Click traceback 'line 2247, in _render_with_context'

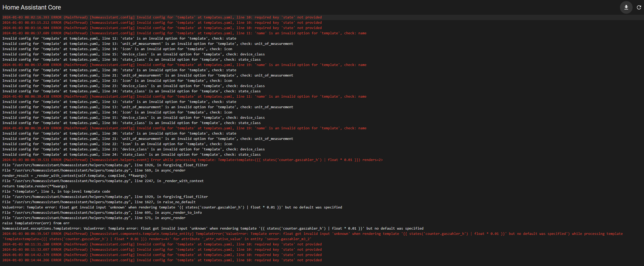[x=103, y=181]
